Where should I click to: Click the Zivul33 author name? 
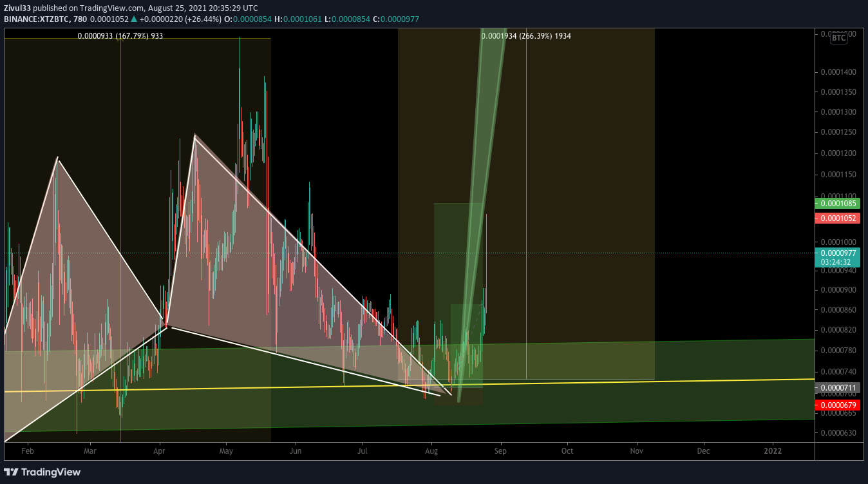(x=17, y=8)
